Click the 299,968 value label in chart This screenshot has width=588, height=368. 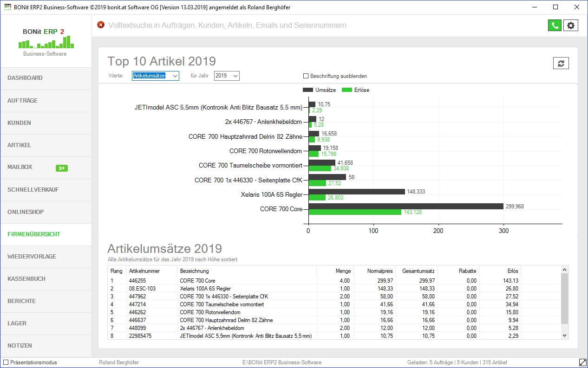515,207
